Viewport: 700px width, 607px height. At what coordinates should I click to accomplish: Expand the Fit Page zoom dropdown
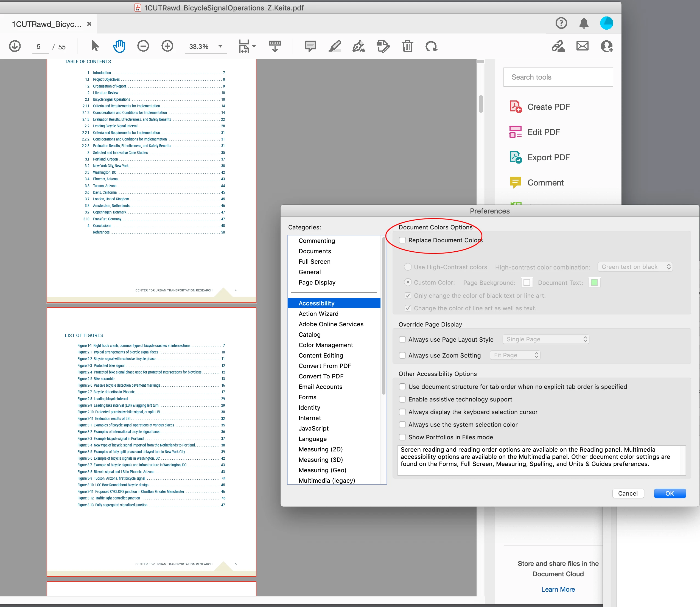tap(515, 355)
